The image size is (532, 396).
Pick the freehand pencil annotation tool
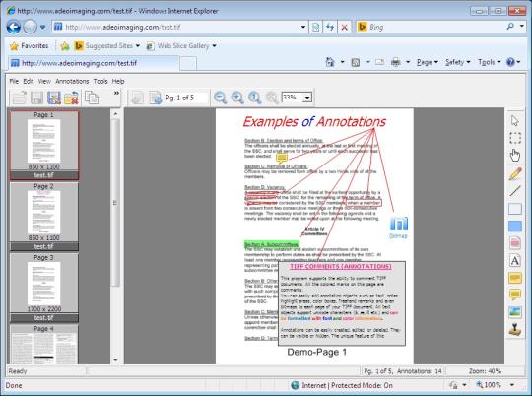(x=515, y=173)
